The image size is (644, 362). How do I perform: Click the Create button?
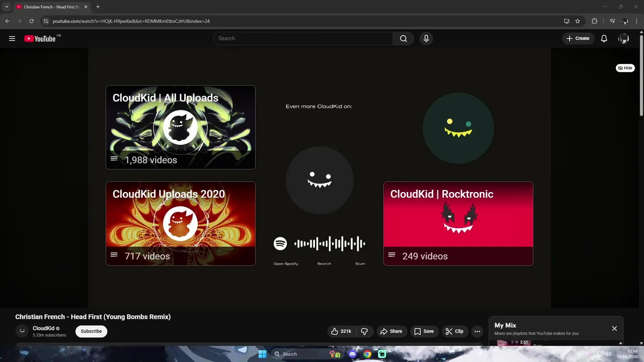click(x=578, y=38)
